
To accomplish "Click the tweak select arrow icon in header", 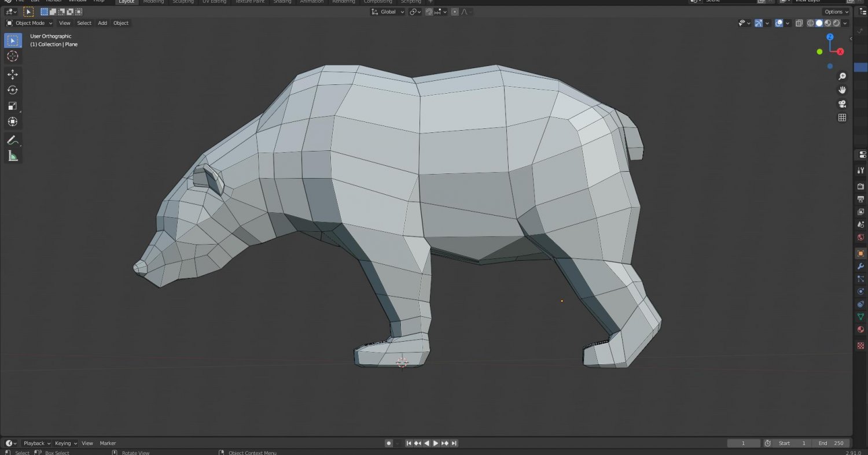I will click(28, 12).
